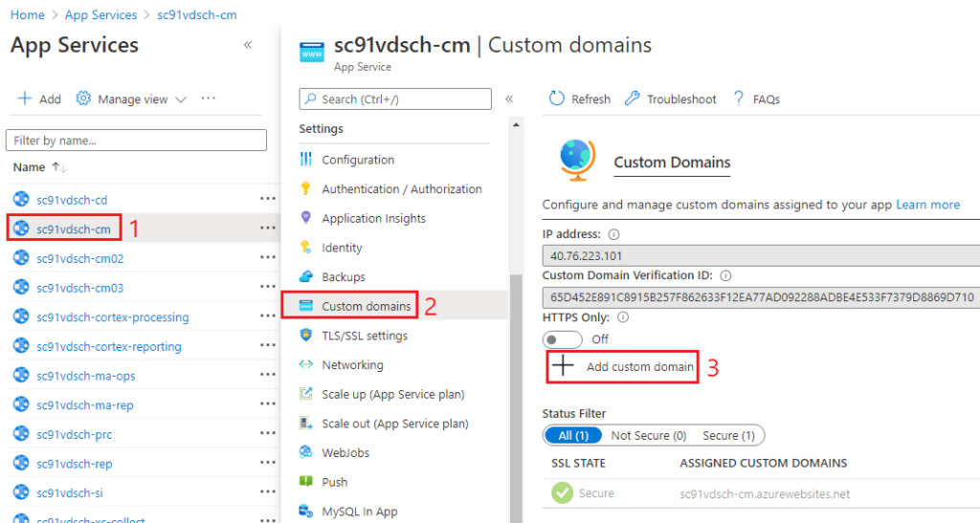Image resolution: width=980 pixels, height=523 pixels.
Task: Click the info icon beside HTTPS Only
Action: click(x=623, y=317)
